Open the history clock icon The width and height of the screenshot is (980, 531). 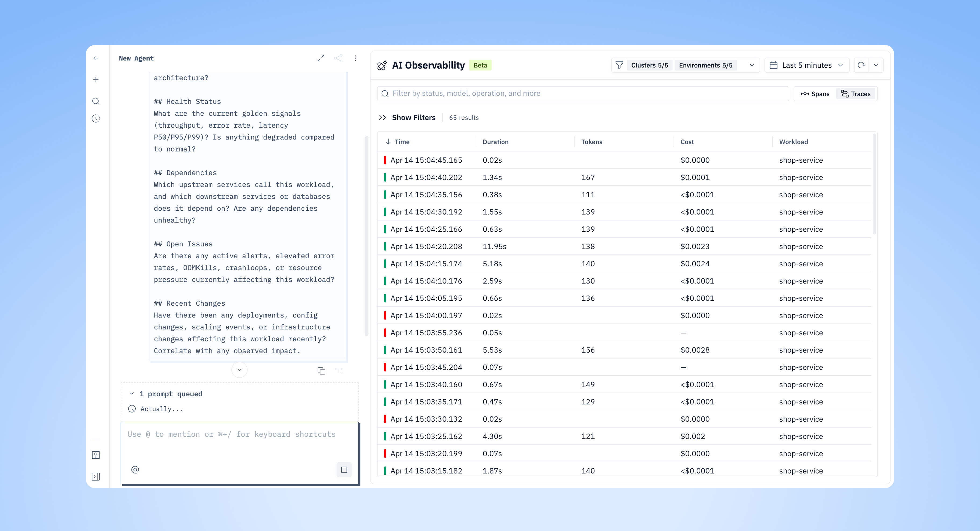click(96, 119)
